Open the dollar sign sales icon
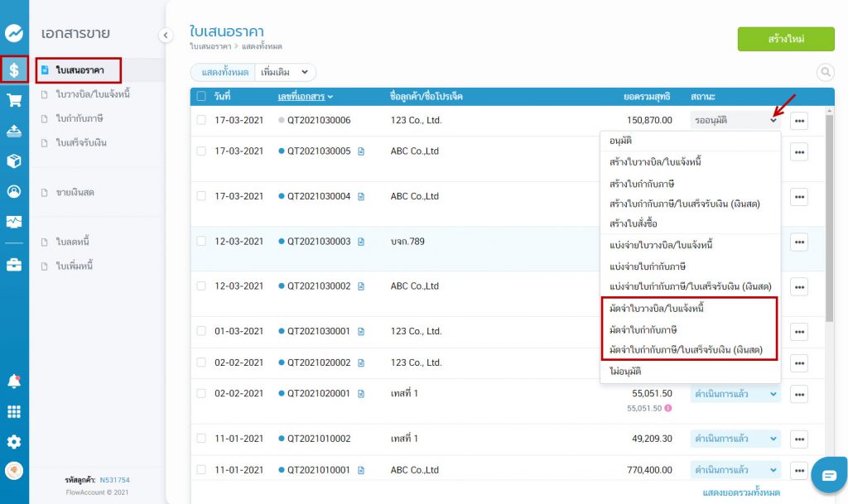Viewport: 848px width, 504px height. coord(14,70)
